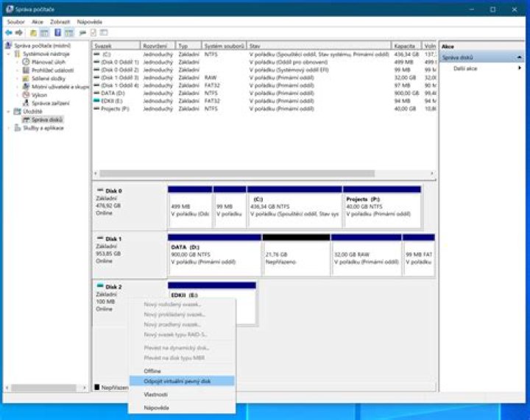Click the checklist page toolbar icon
The width and height of the screenshot is (530, 420).
(93, 33)
